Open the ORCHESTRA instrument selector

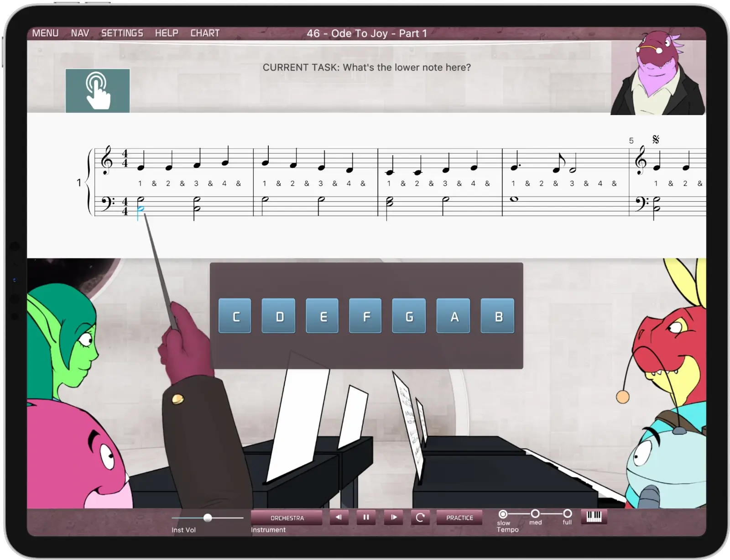point(287,517)
